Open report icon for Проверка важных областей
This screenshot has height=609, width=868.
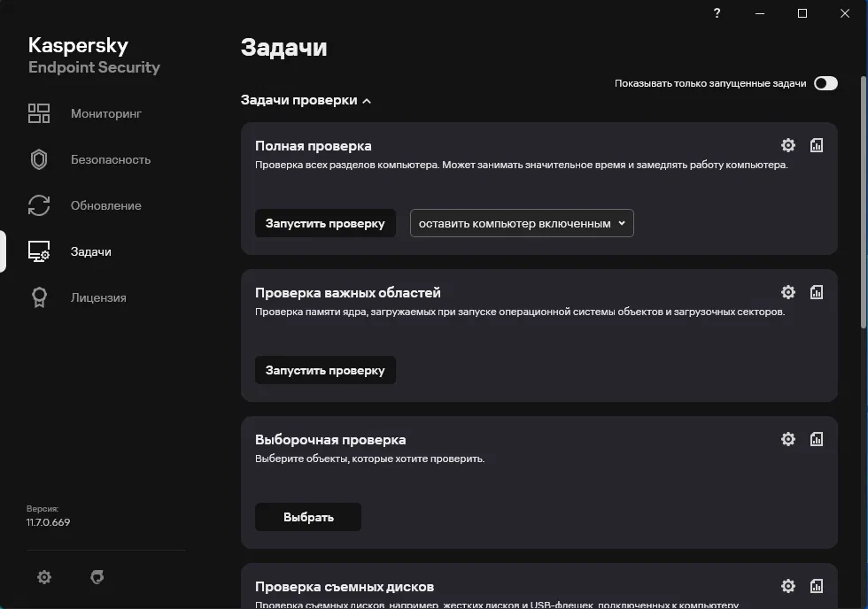click(817, 292)
